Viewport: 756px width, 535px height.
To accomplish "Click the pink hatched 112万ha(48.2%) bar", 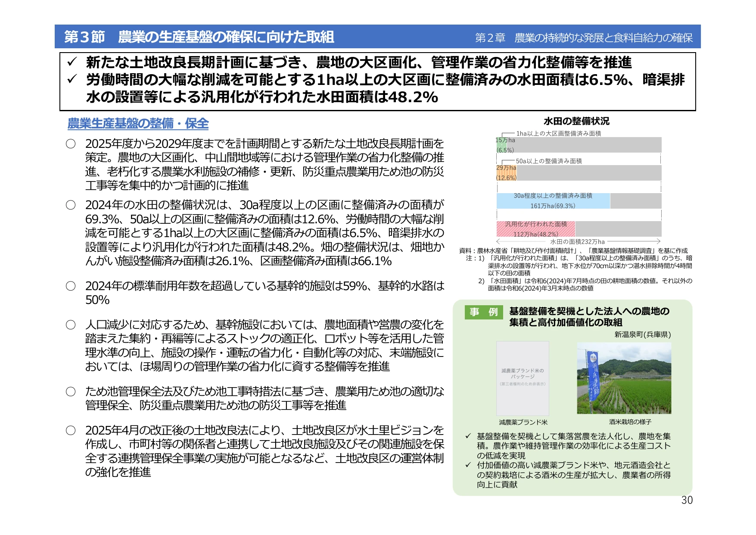I will tap(536, 229).
